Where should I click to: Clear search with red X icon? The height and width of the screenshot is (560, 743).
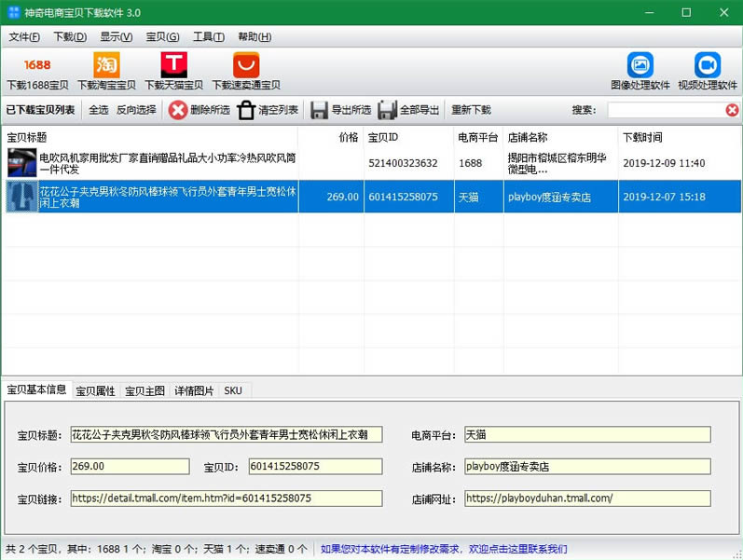tap(732, 110)
